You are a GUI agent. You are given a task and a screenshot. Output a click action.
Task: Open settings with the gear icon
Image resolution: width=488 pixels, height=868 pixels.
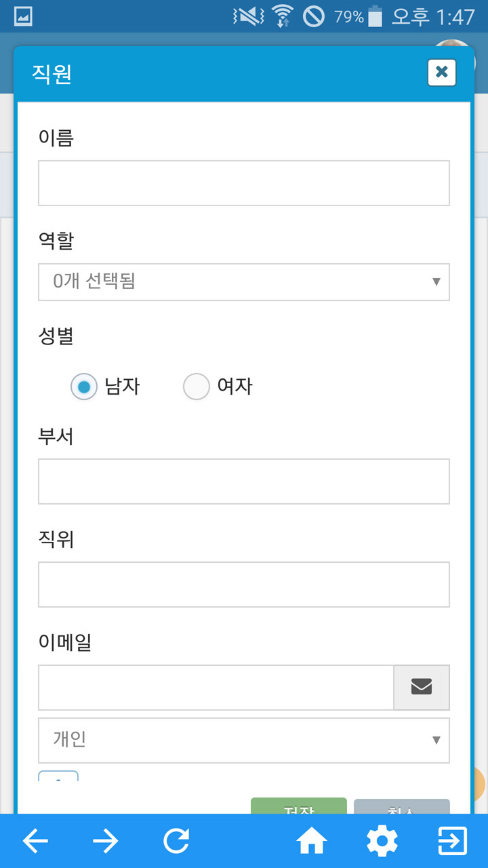click(x=382, y=842)
